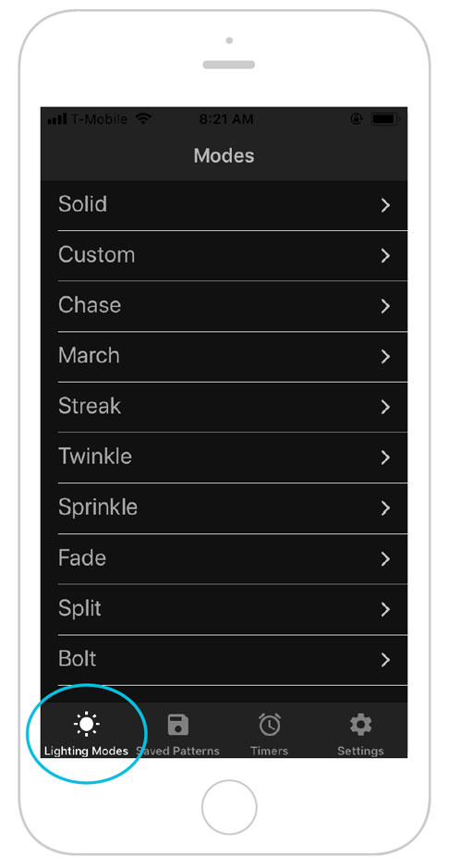Tap the Timers alarm clock icon
This screenshot has width=449, height=868.
point(270,724)
